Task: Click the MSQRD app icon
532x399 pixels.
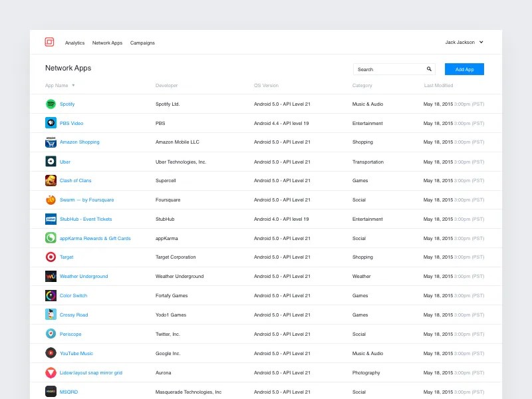Action: click(51, 392)
